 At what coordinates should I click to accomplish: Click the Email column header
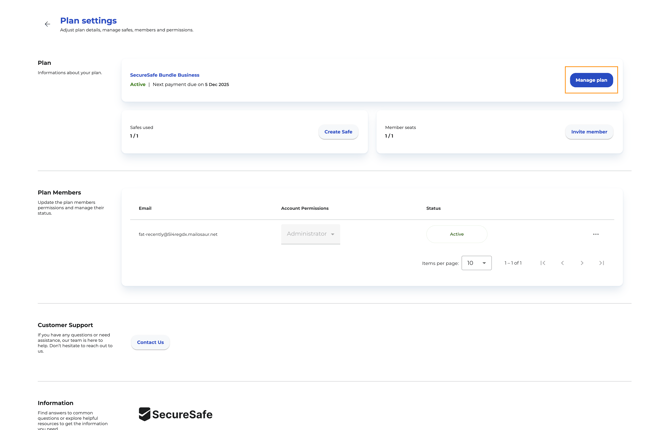[145, 208]
